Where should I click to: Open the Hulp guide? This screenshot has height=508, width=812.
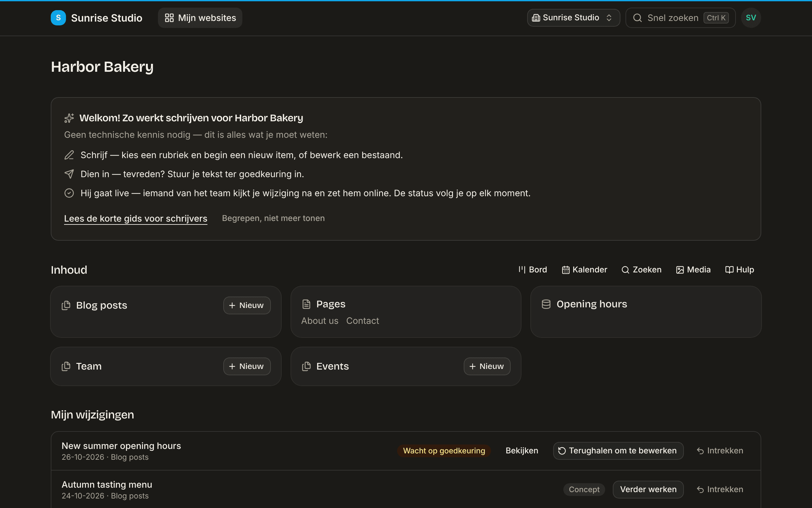[x=739, y=270]
